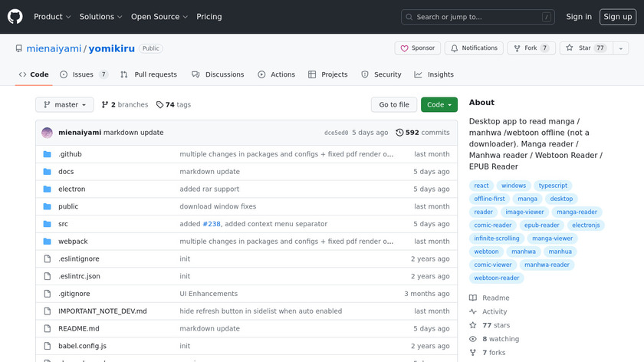This screenshot has height=362, width=644.
Task: Open commit hash dce5ed0
Action: click(336, 133)
